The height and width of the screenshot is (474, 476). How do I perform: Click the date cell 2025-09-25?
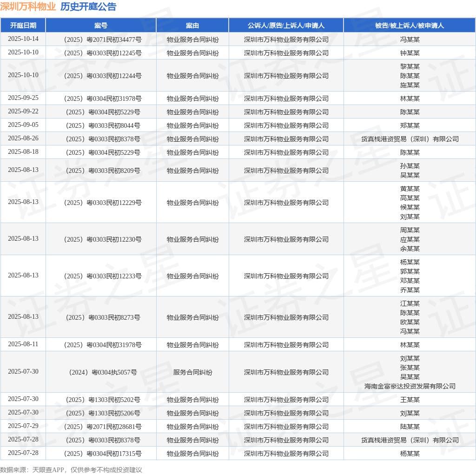(23, 98)
